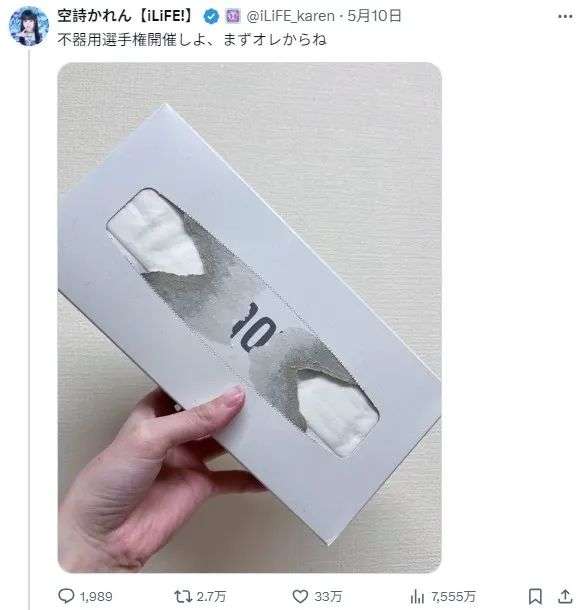
Task: Visit the @iLiFE_karen handle
Action: (291, 16)
